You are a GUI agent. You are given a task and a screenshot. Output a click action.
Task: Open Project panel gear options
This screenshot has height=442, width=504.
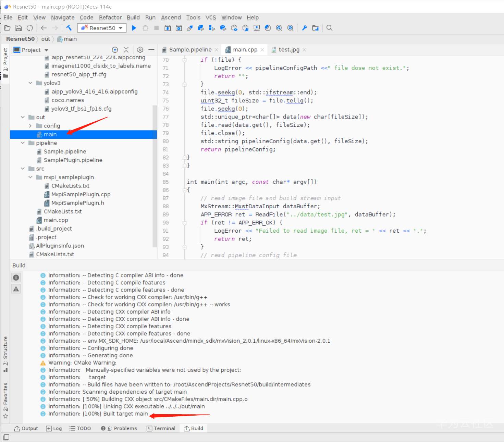point(140,50)
